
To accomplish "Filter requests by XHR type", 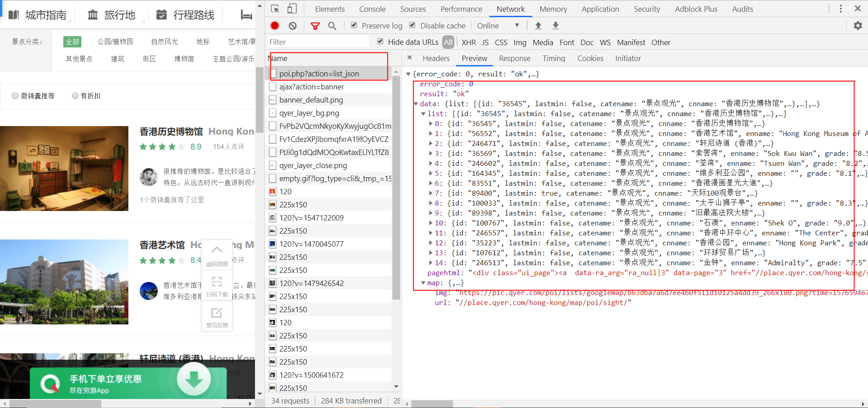I will click(468, 42).
